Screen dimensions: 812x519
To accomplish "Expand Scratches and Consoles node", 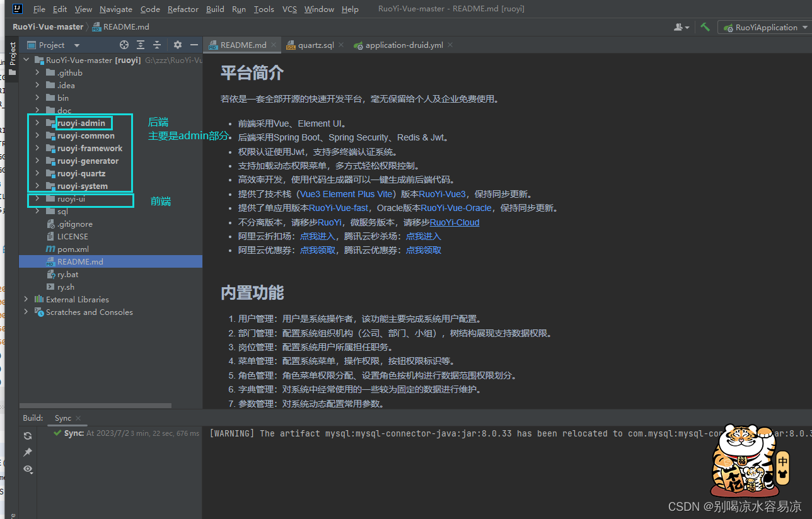I will click(26, 312).
